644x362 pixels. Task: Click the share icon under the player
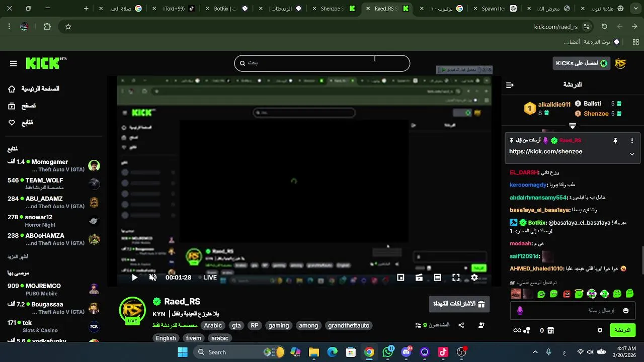pos(461,325)
